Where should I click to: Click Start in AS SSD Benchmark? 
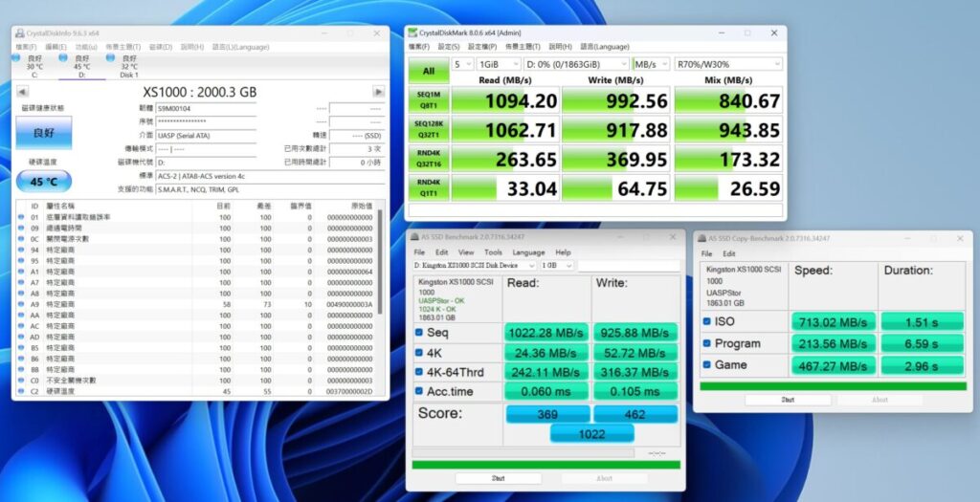pyautogui.click(x=498, y=478)
